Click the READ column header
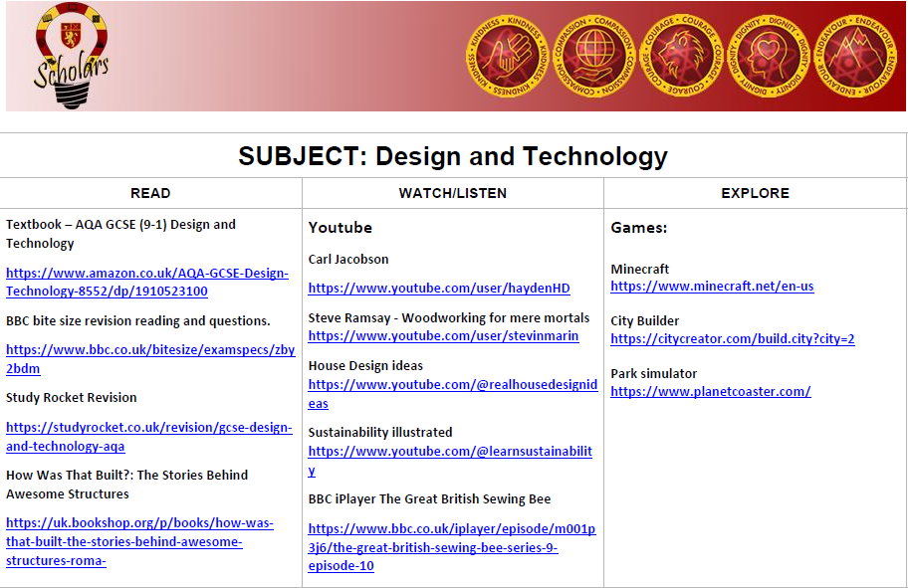The width and height of the screenshot is (910, 588). click(150, 193)
